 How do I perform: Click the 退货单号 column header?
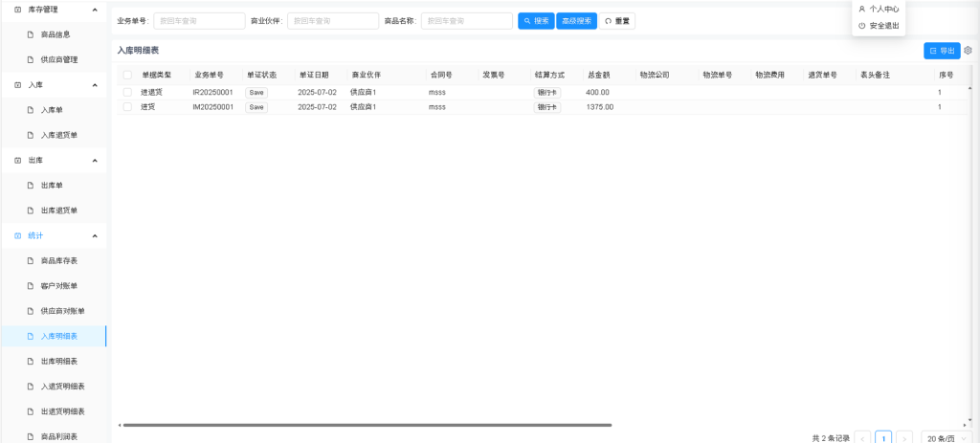(x=822, y=75)
